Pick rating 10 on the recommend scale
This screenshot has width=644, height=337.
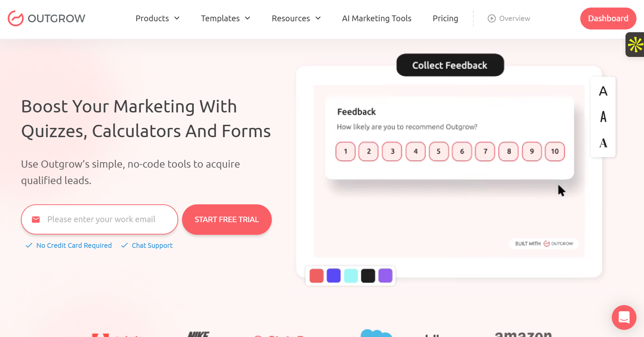click(x=555, y=152)
